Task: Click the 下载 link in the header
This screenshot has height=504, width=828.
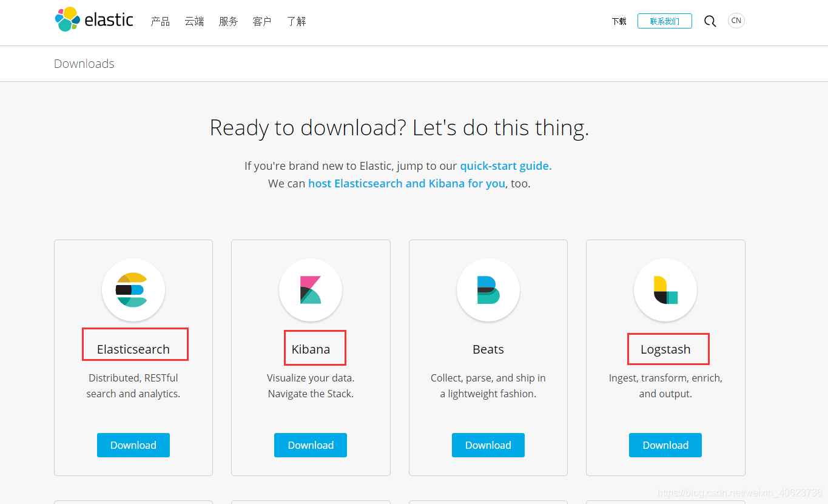Action: coord(619,21)
